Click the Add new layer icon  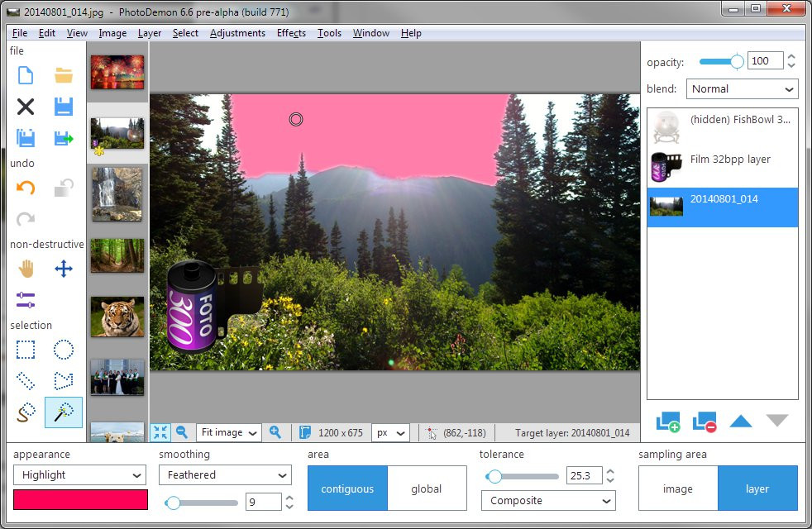click(x=668, y=422)
